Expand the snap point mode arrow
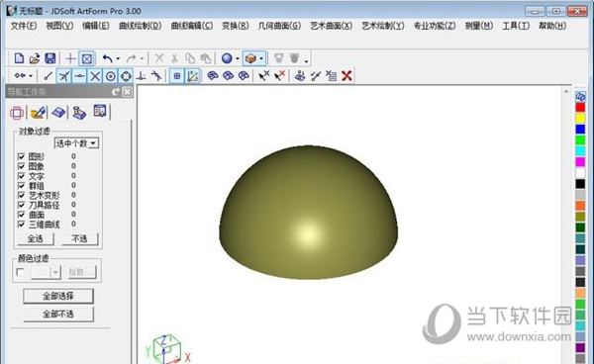The image size is (594, 364). point(31,76)
